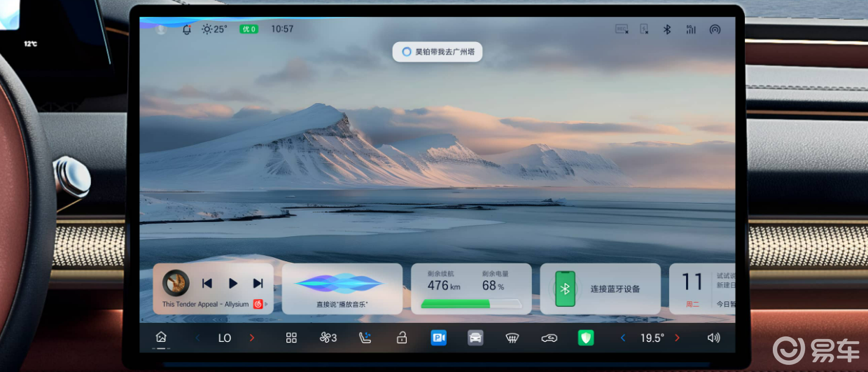Lower the 19.5° temperature

[x=623, y=338]
